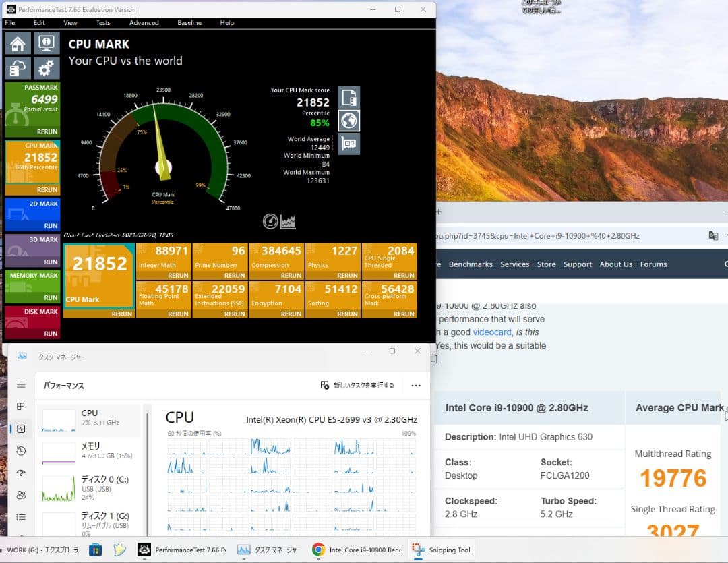Click the videocard link on the webpage
This screenshot has height=563, width=728.
click(492, 332)
